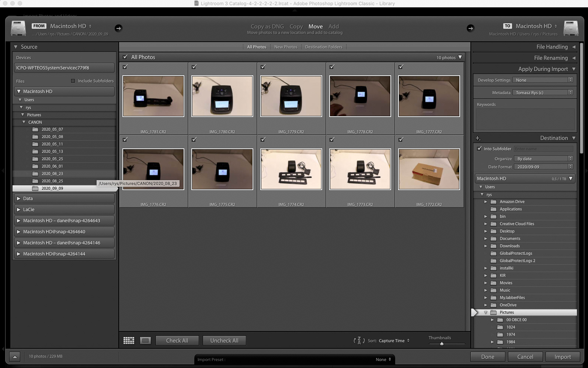Open the 10 photos filter menu arrow

pos(460,57)
